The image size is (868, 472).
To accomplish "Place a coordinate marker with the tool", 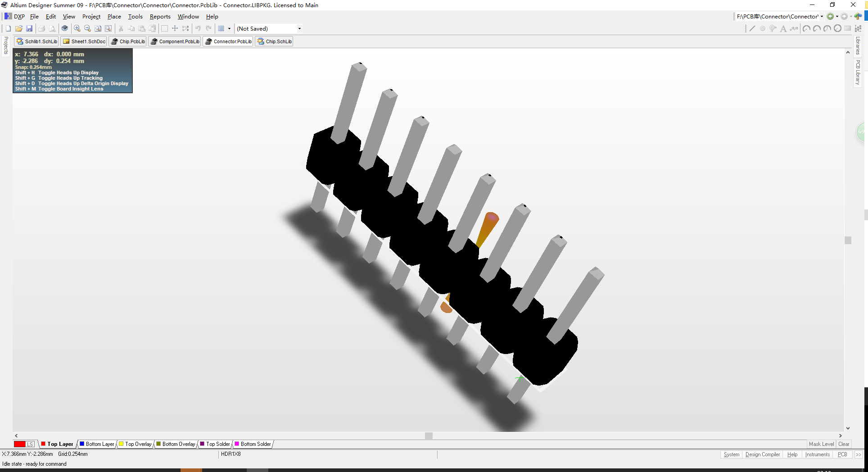I will coord(794,28).
